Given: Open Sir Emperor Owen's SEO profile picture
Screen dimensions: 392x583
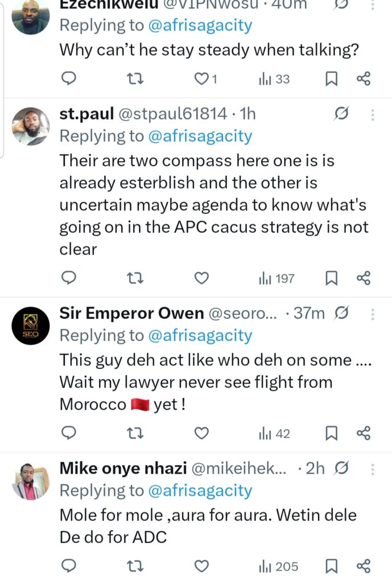Looking at the screenshot, I should [31, 326].
